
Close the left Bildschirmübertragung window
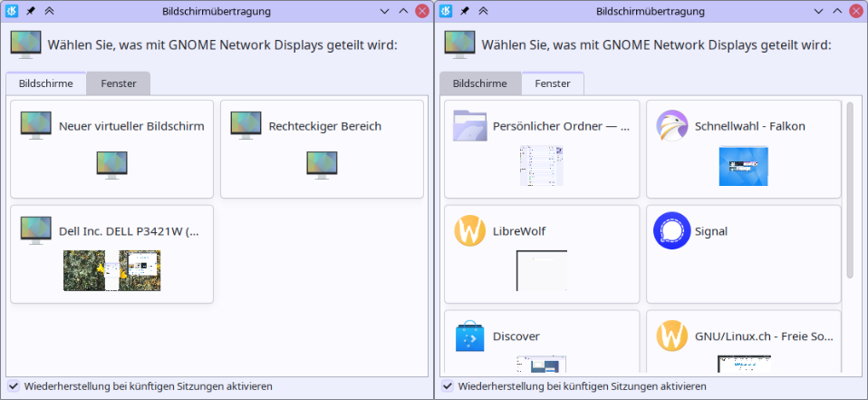pyautogui.click(x=422, y=11)
